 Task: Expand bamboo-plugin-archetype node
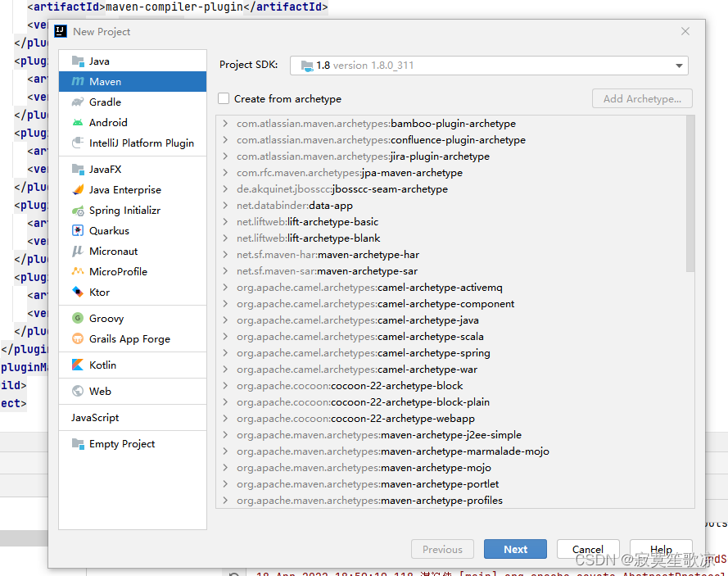225,123
